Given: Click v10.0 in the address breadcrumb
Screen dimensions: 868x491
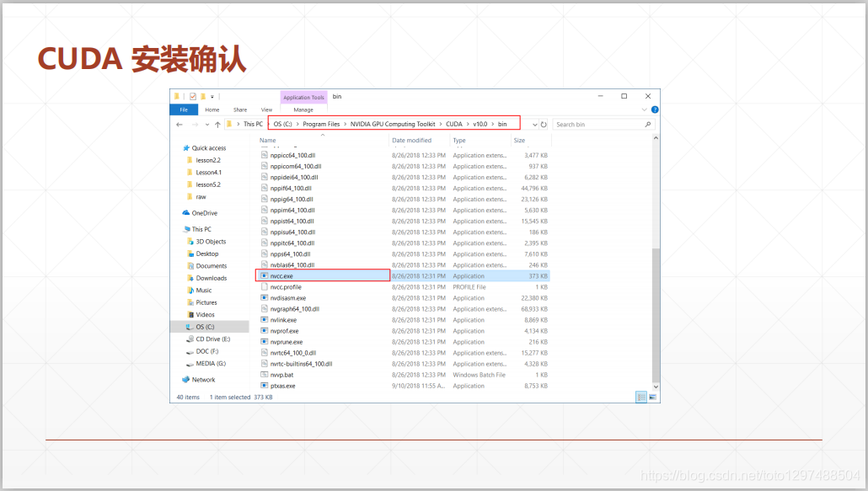Looking at the screenshot, I should [480, 124].
